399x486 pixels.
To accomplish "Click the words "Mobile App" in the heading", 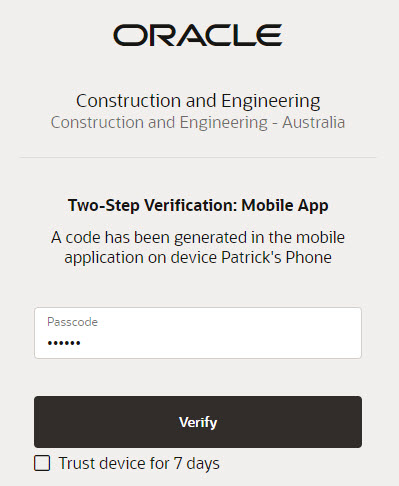I will point(285,206).
